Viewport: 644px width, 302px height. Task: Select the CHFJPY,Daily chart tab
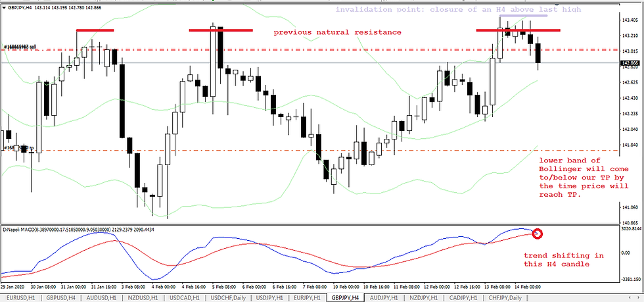[x=504, y=298]
